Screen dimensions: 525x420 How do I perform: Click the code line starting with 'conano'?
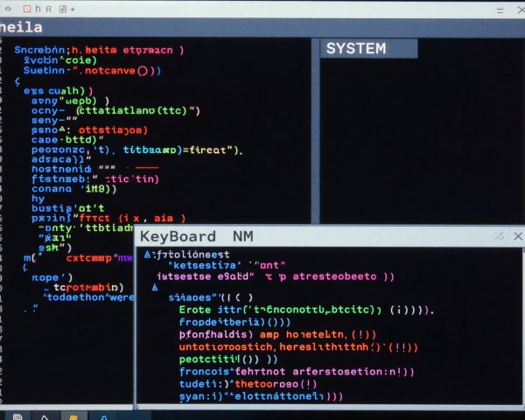click(73, 189)
